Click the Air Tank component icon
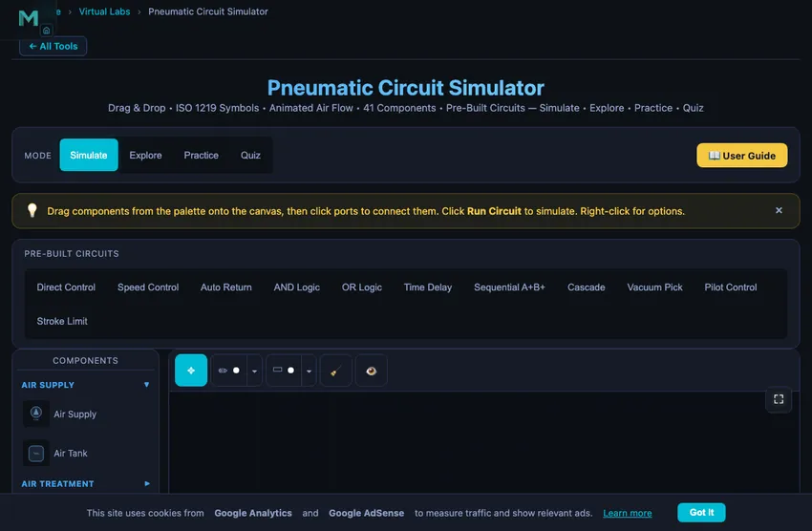This screenshot has width=812, height=531. [x=36, y=454]
